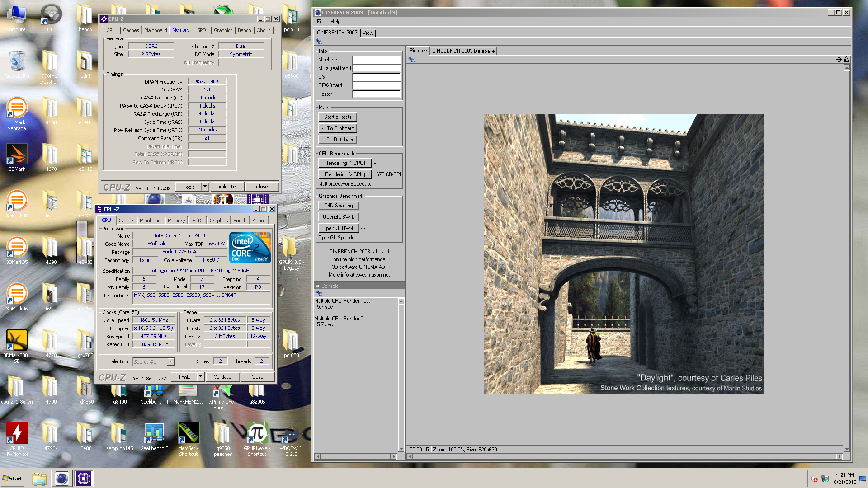This screenshot has height=488, width=868.
Task: Collapse the Console panel in CINEBENCH
Action: [x=317, y=286]
